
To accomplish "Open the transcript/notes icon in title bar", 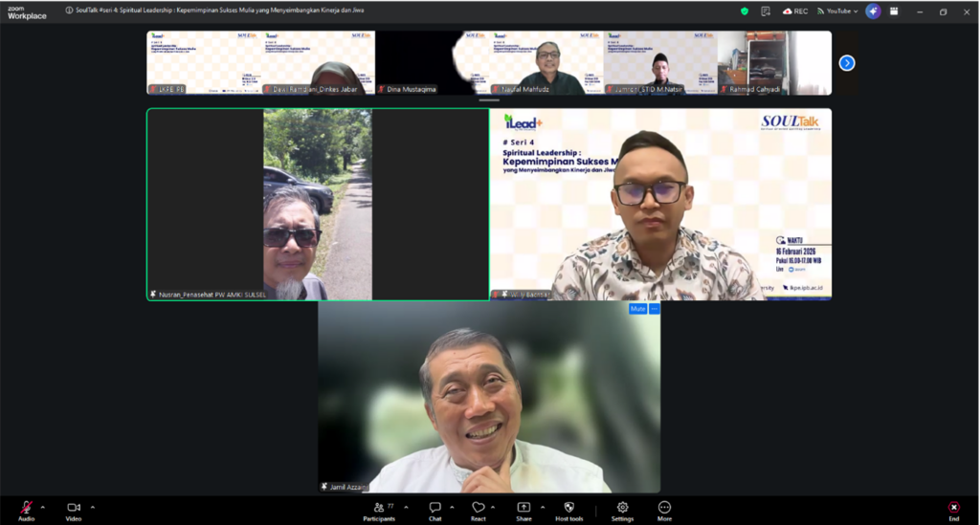I will point(766,11).
